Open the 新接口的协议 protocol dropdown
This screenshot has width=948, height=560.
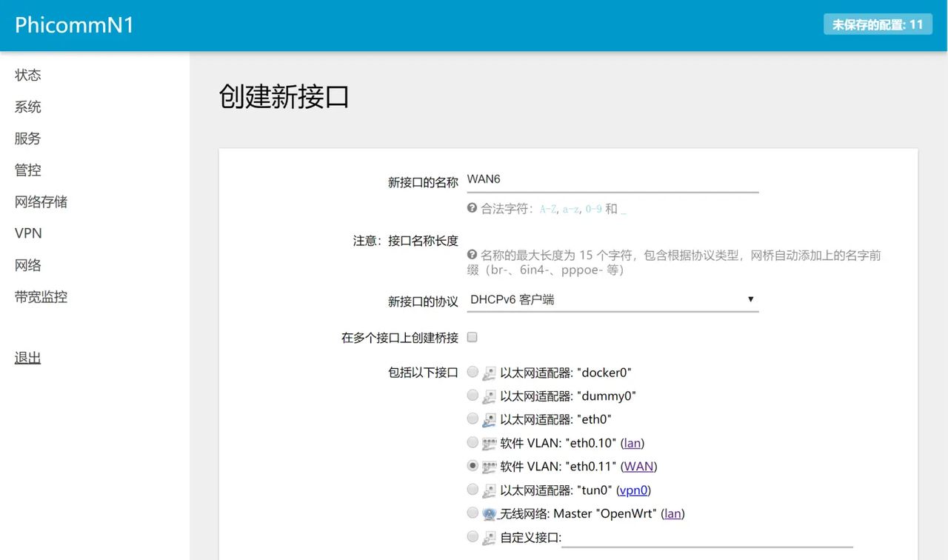point(612,299)
